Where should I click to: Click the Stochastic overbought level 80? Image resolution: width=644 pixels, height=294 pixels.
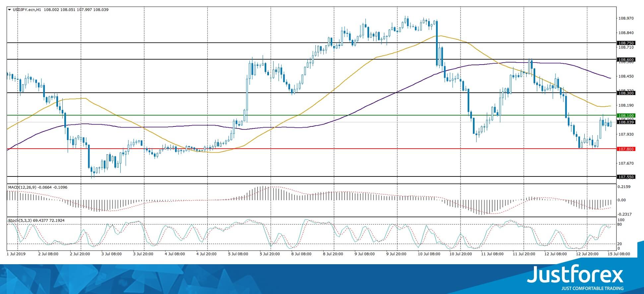(620, 224)
